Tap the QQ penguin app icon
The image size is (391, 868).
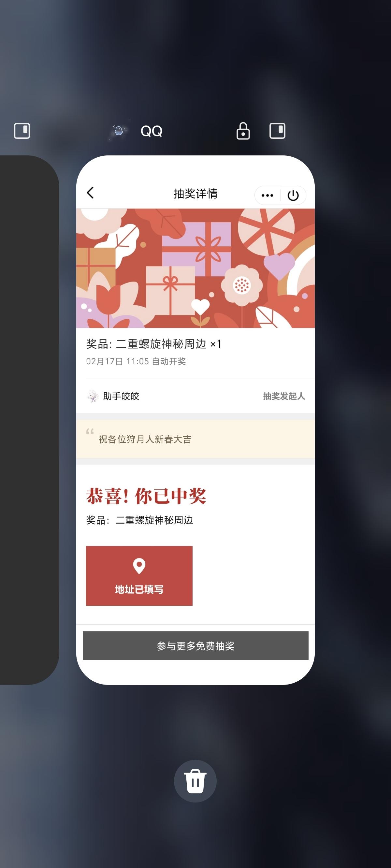(x=119, y=131)
